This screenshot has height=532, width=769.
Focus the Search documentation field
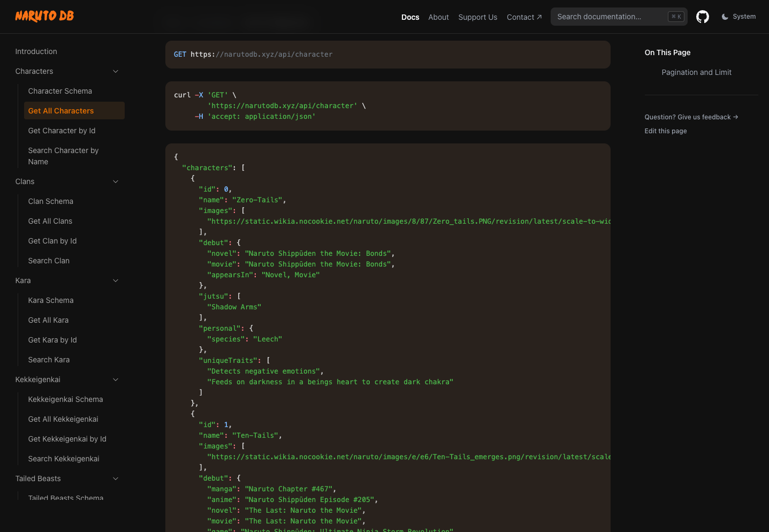tap(619, 17)
